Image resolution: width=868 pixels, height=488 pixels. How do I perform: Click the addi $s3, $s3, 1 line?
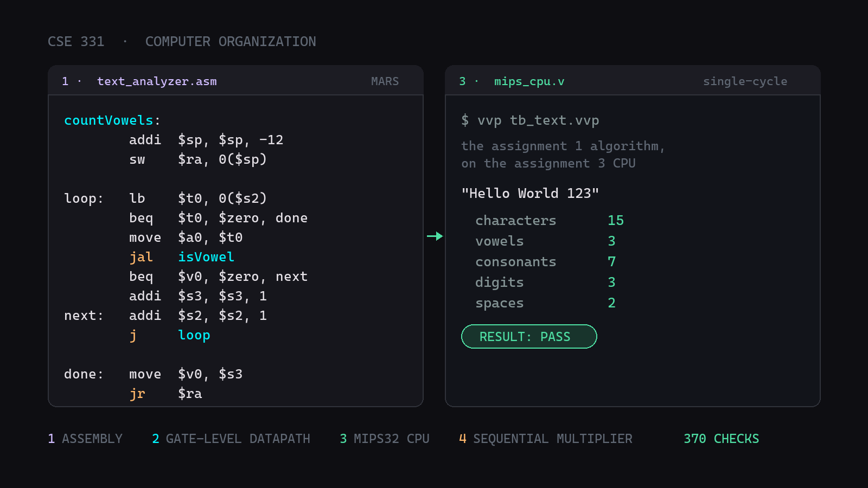click(x=198, y=296)
